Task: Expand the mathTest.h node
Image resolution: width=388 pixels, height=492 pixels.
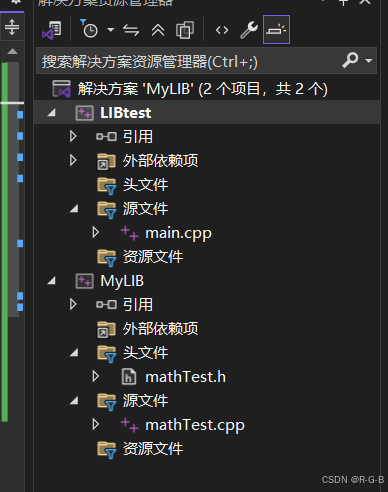Action: 96,376
